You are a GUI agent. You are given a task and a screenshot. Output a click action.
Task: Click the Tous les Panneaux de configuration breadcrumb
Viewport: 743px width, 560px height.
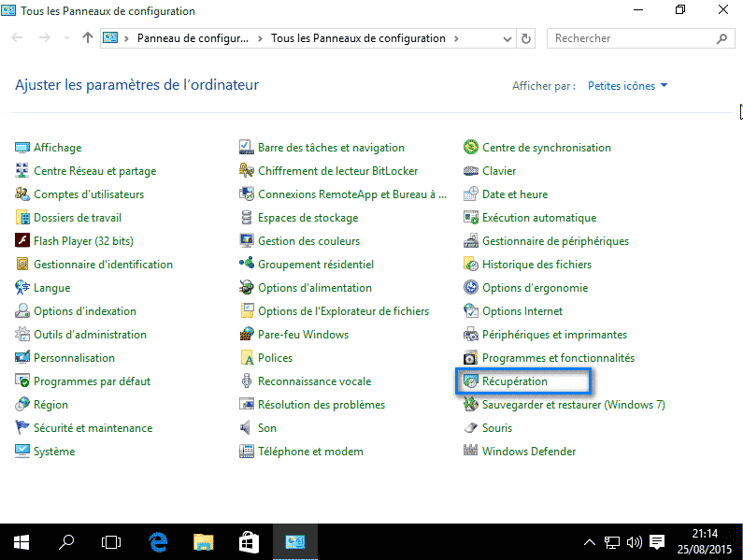point(358,38)
